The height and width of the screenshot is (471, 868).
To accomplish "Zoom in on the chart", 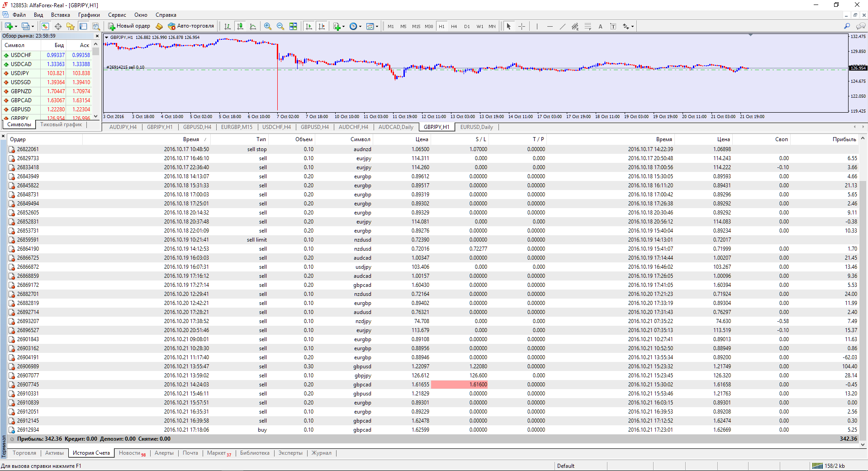I will pyautogui.click(x=268, y=26).
